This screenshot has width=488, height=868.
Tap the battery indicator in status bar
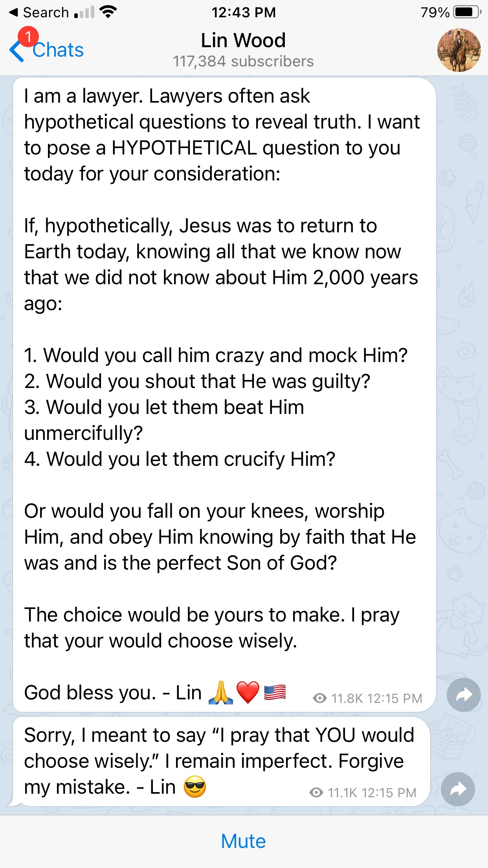pos(467,12)
